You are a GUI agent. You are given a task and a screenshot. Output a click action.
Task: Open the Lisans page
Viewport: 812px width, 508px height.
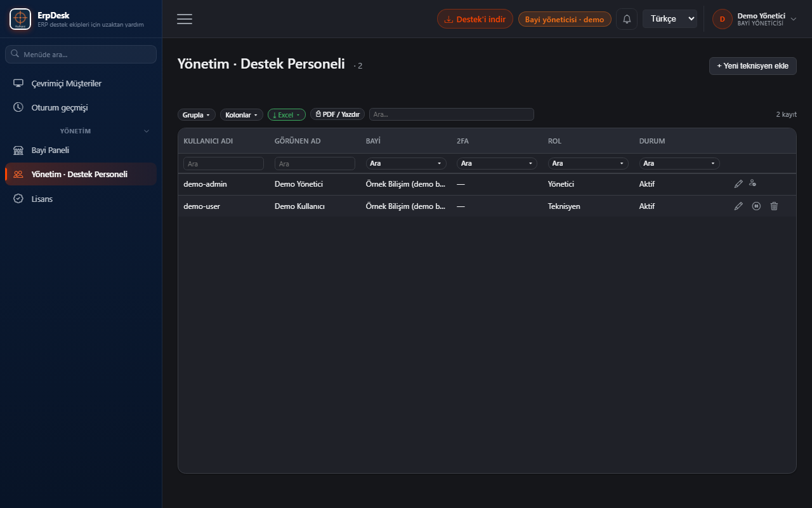tap(81, 199)
